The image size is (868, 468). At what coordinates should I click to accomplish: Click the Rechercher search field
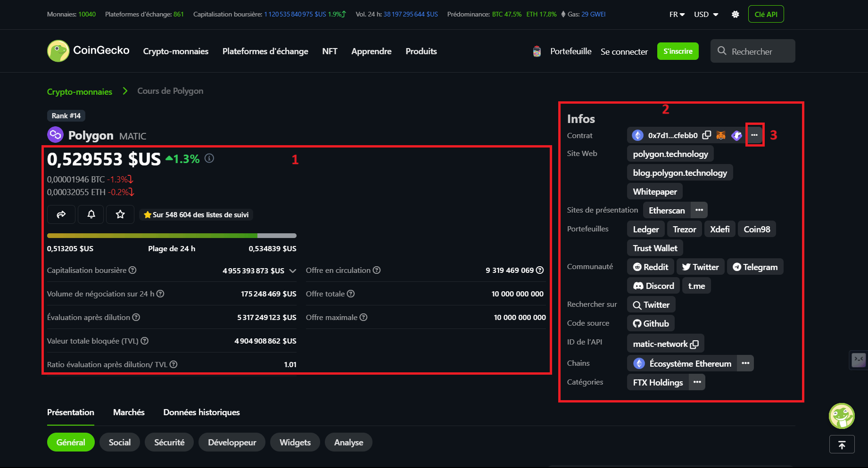[753, 51]
